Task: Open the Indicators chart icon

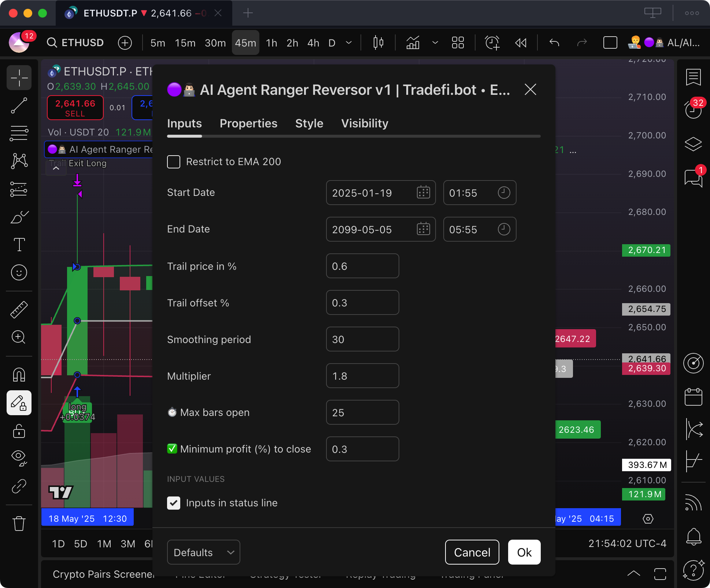Action: pyautogui.click(x=413, y=43)
